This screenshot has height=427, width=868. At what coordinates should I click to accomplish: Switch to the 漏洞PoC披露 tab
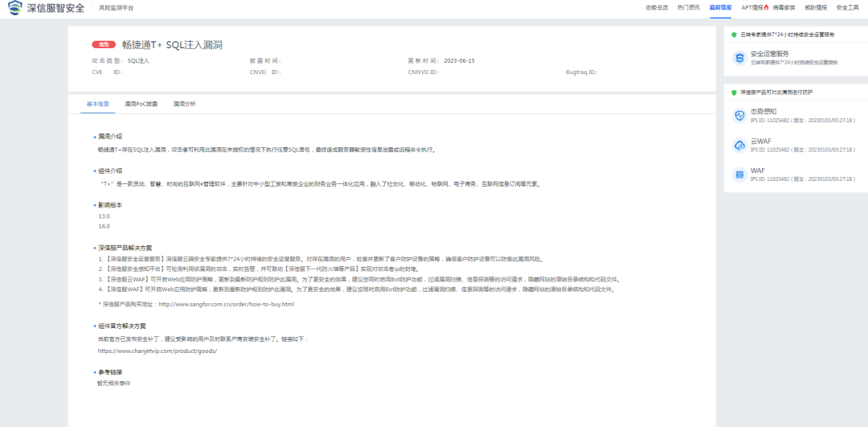point(141,104)
